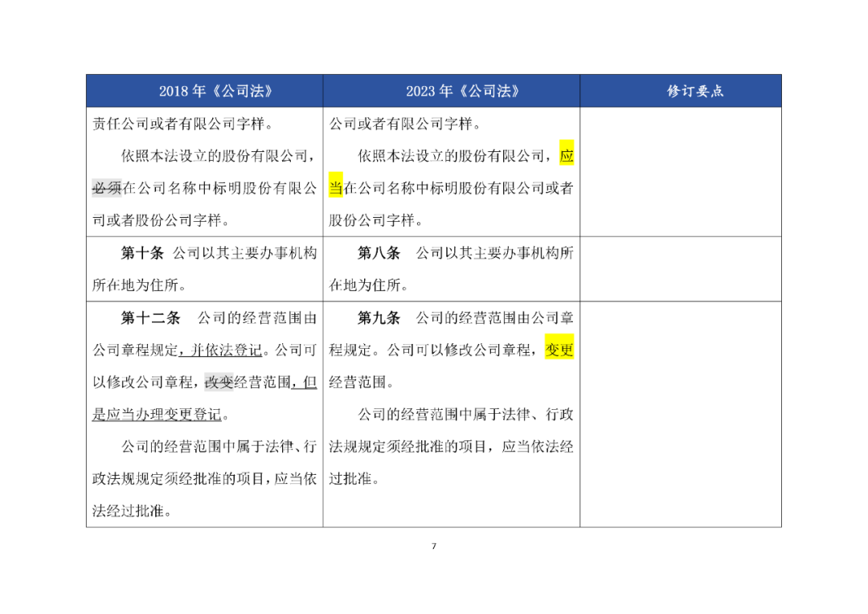
Task: Click the yellow highlighted 变更 text
Action: pyautogui.click(x=559, y=350)
